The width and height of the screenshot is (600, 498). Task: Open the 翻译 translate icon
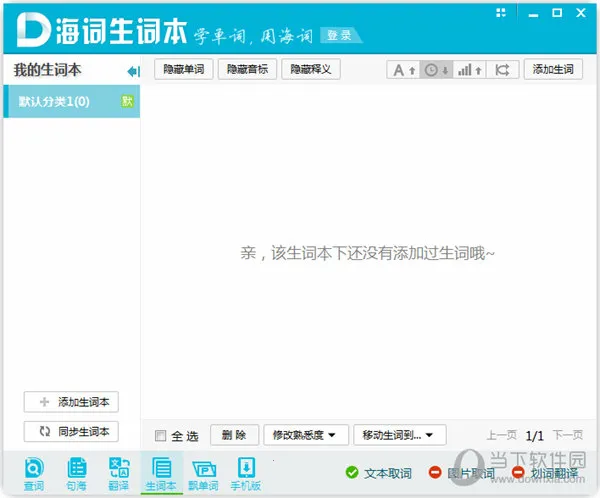(x=119, y=472)
